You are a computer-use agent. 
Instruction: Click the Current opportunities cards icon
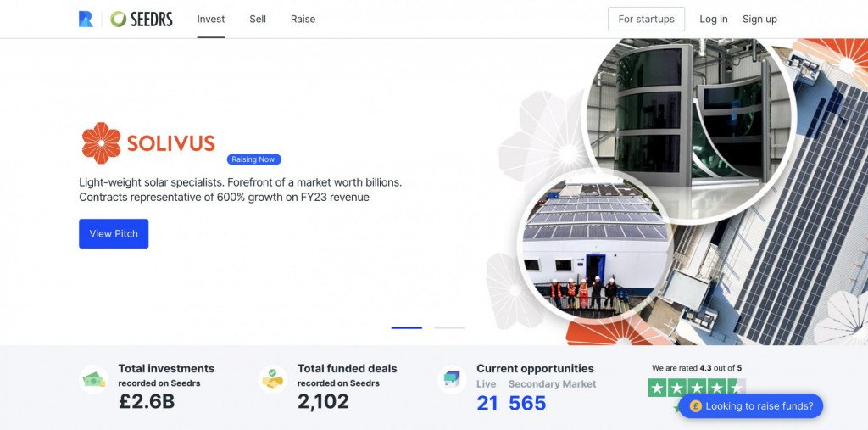pyautogui.click(x=452, y=380)
